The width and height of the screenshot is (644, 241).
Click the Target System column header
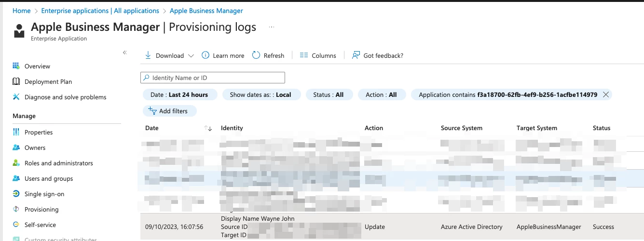pos(537,128)
